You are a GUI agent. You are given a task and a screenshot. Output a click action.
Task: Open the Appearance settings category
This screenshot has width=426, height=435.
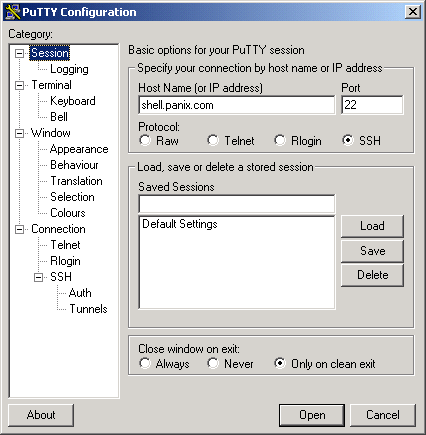coord(79,149)
